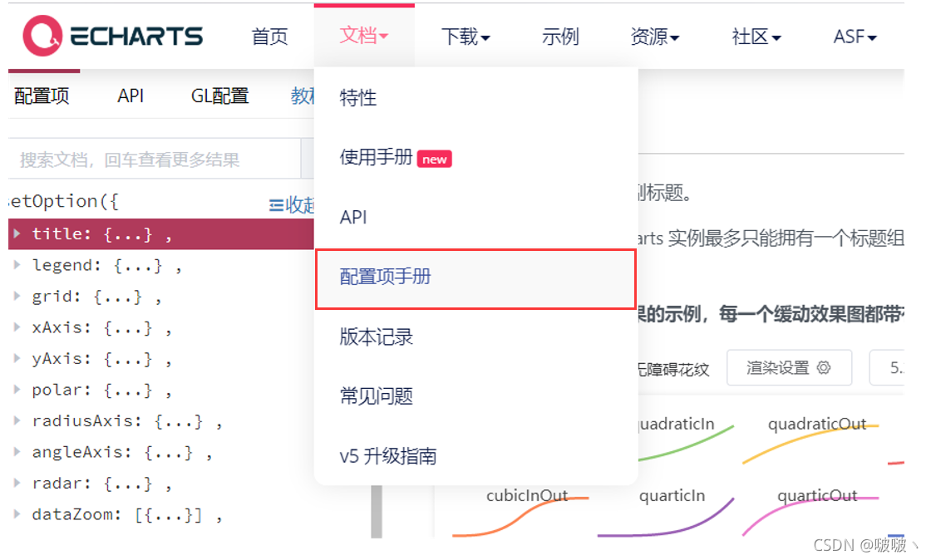Click the gear icon in 渲染设置 button
This screenshot has width=931, height=560.
[x=824, y=368]
